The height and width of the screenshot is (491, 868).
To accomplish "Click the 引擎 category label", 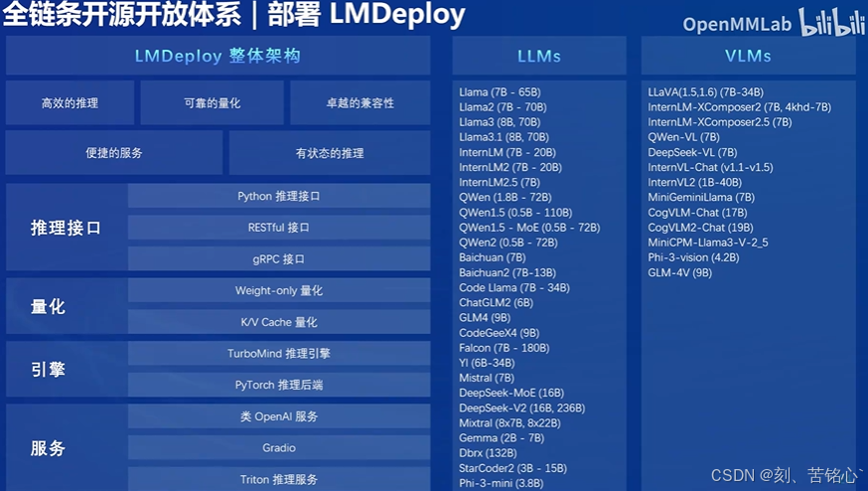I will click(48, 369).
